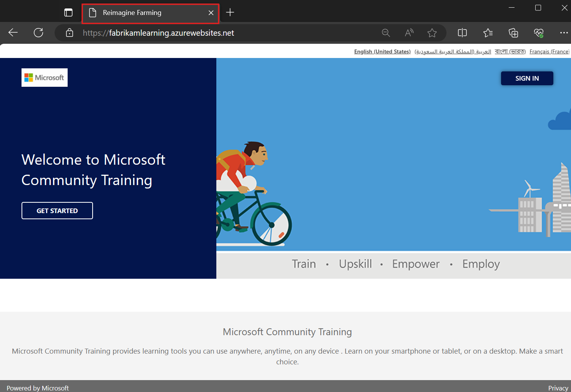
Task: Open Browser essentials heart icon
Action: coord(539,33)
